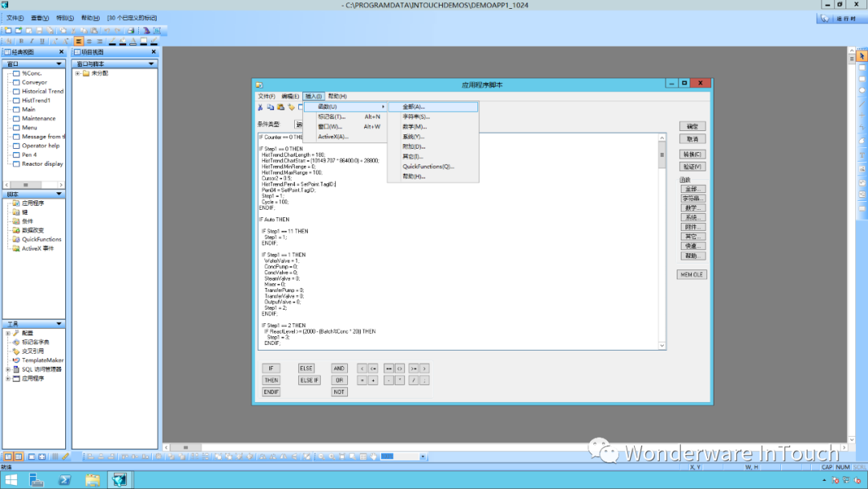Toggle italic text formatting

pyautogui.click(x=31, y=41)
